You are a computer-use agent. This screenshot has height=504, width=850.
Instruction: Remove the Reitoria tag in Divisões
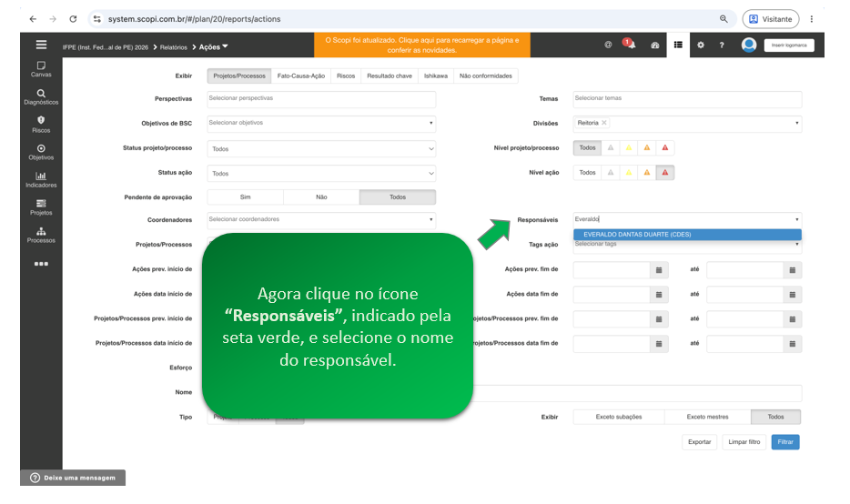click(604, 123)
